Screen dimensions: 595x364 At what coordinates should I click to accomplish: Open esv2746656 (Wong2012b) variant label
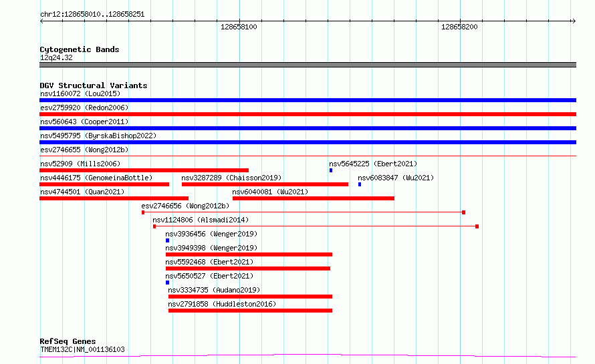(185, 206)
